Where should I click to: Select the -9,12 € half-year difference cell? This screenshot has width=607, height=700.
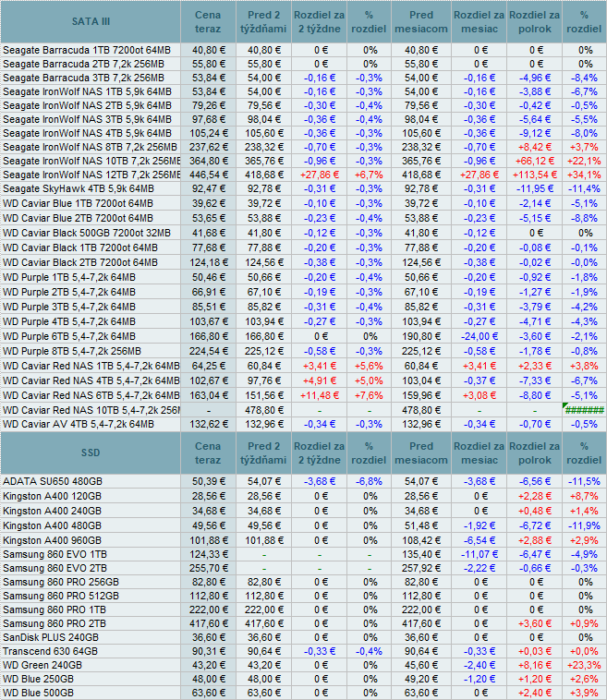tap(535, 133)
